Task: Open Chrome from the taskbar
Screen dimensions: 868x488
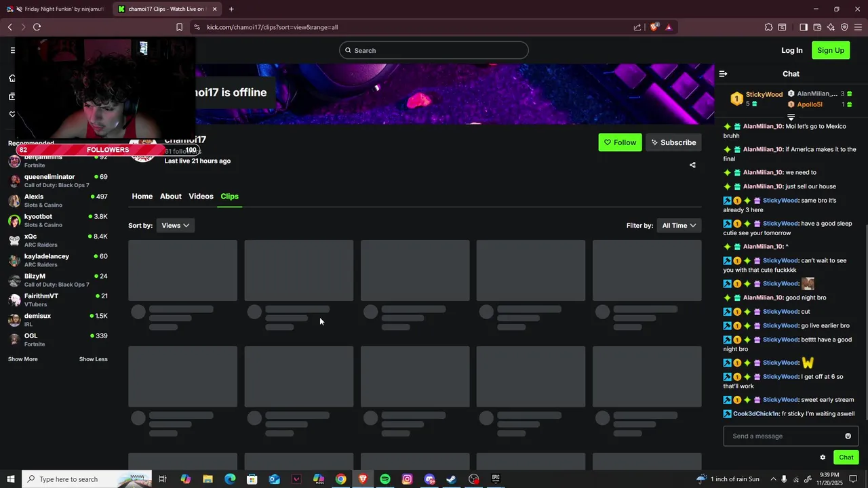Action: pyautogui.click(x=340, y=479)
